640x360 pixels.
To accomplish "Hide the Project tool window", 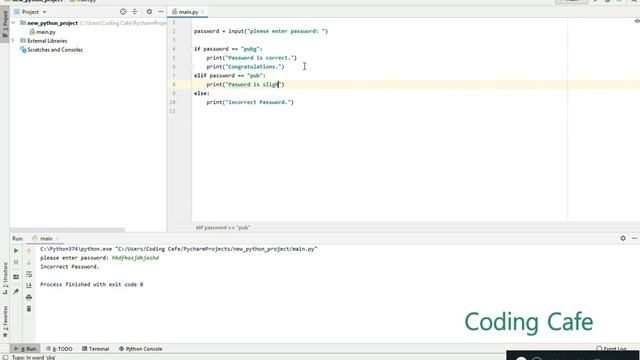I will point(161,12).
